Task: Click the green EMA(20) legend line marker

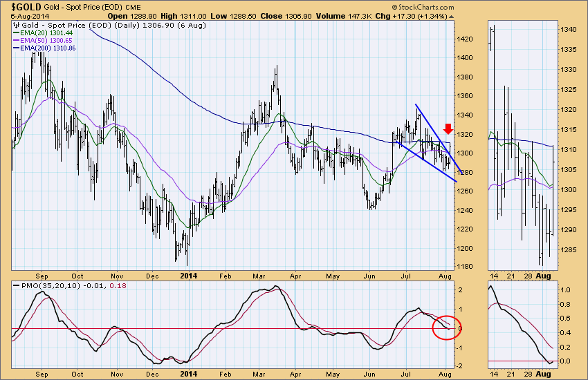Action: 17,31
